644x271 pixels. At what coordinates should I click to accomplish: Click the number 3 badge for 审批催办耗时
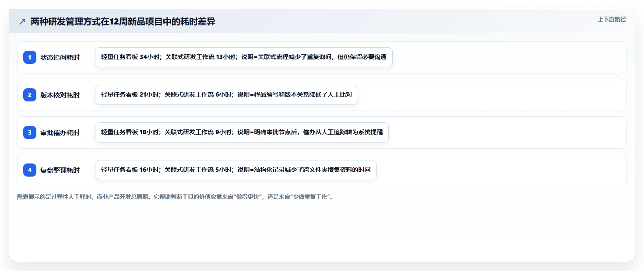point(30,132)
